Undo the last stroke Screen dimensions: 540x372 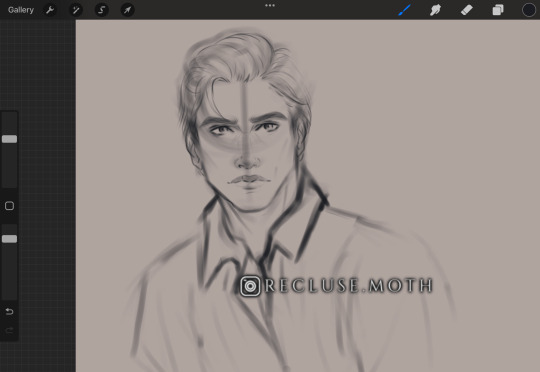tap(9, 312)
